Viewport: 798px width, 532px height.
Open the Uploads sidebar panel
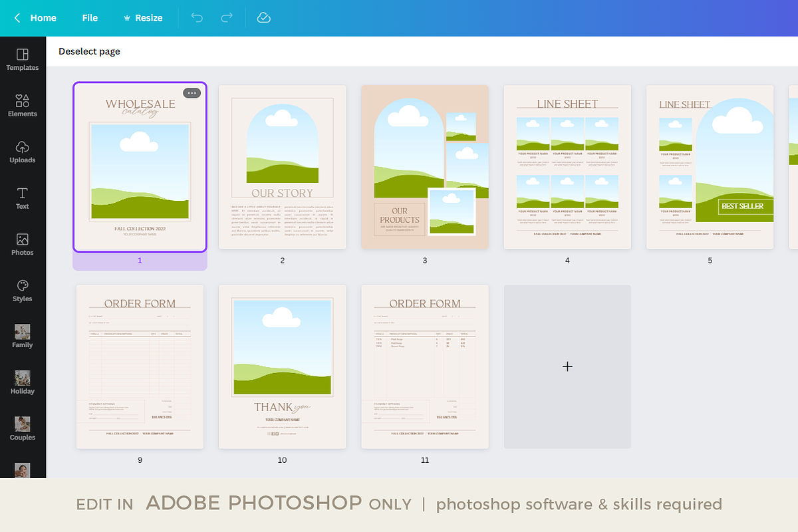pos(23,152)
